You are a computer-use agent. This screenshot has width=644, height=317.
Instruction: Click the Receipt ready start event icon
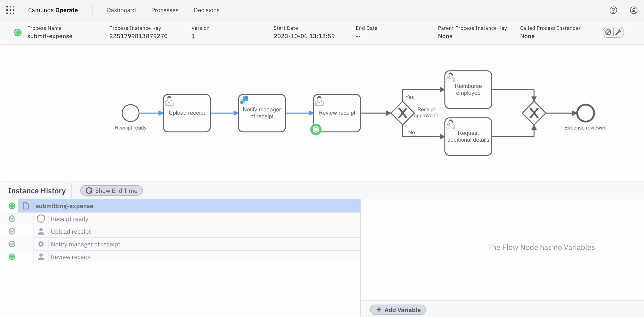pyautogui.click(x=130, y=113)
